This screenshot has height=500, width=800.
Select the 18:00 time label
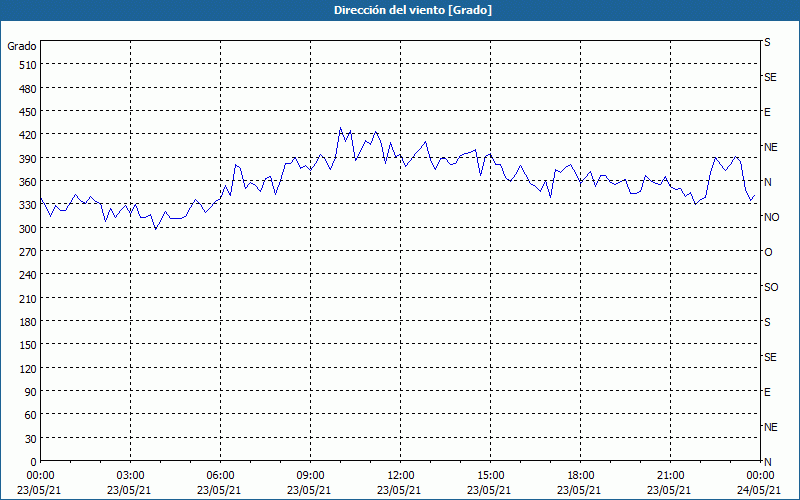[x=580, y=475]
